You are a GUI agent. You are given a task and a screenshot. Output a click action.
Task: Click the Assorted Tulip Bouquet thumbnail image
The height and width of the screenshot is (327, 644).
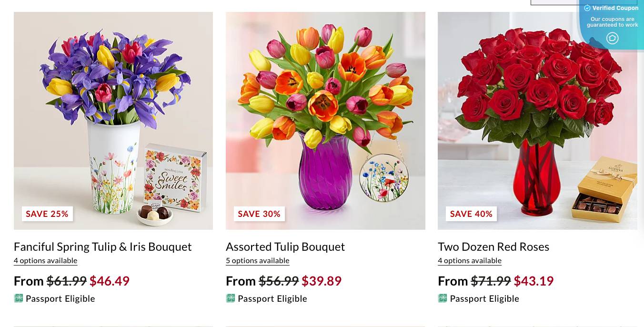325,121
